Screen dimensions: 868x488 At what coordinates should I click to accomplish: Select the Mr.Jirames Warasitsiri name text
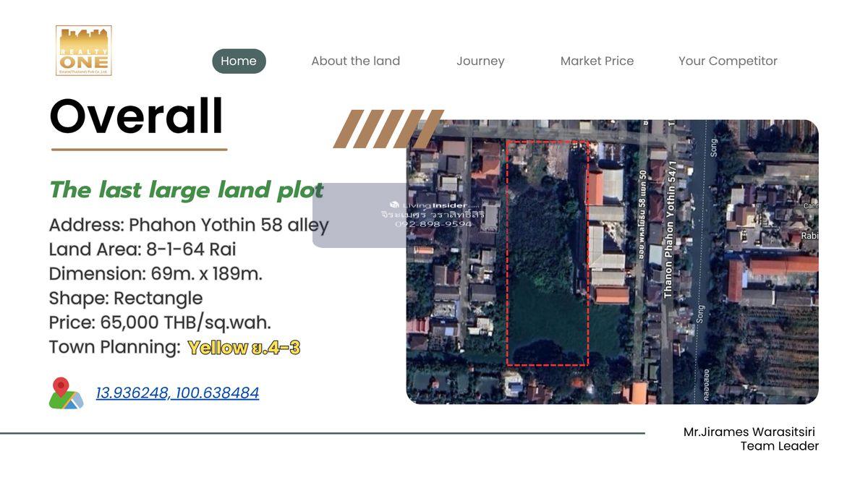click(749, 432)
